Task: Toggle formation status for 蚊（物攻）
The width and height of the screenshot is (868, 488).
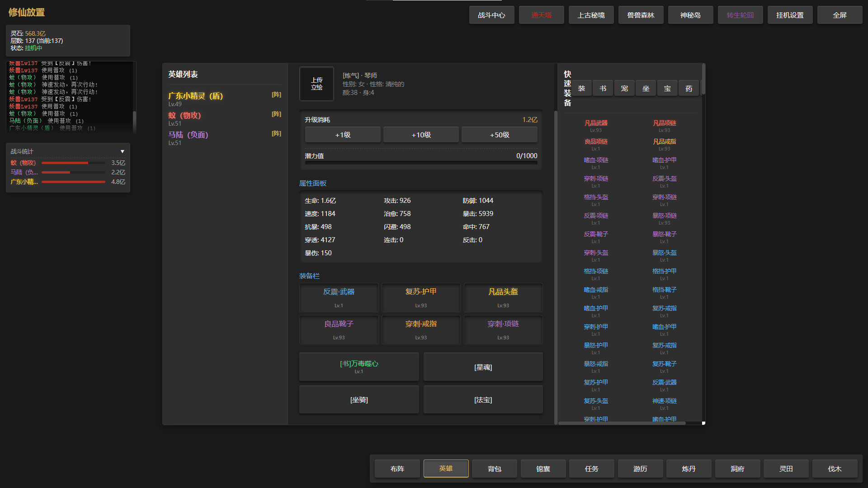Action: 277,114
